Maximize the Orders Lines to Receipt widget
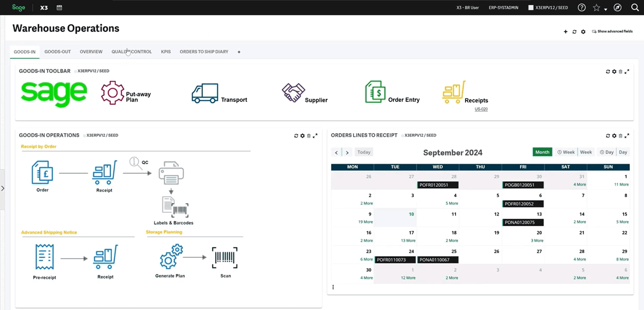The width and height of the screenshot is (644, 310). 627,136
